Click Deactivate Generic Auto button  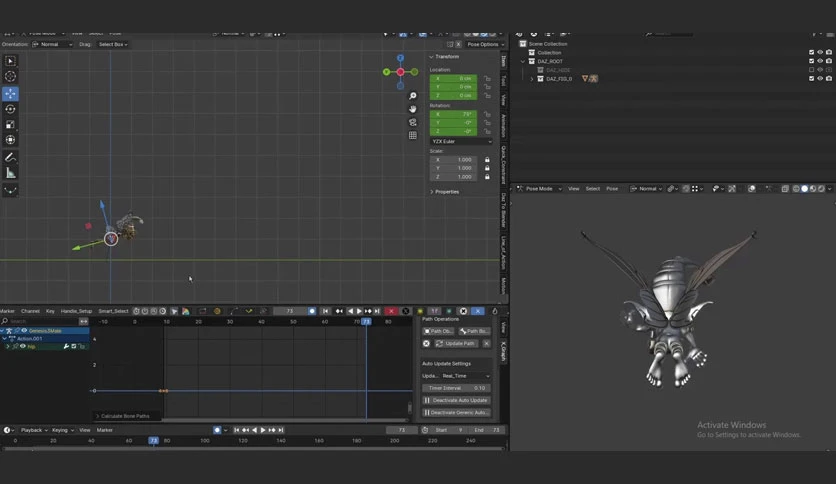pos(456,413)
